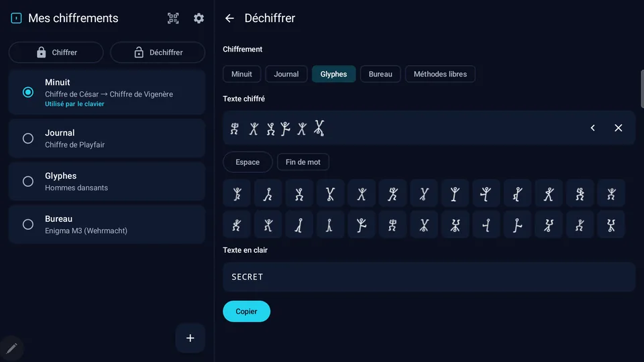Viewport: 644px width, 362px height.
Task: Choose the Glyphes cipher tab
Action: [x=333, y=74]
